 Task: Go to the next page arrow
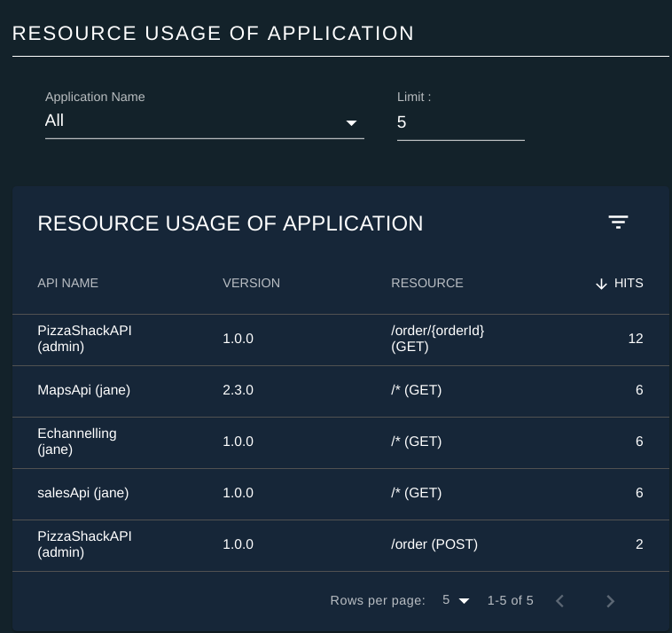611,601
